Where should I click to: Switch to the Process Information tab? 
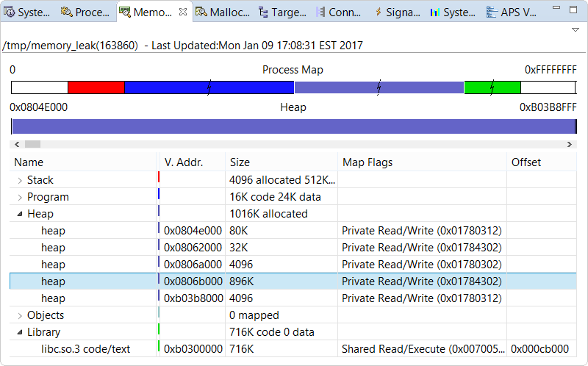point(87,12)
